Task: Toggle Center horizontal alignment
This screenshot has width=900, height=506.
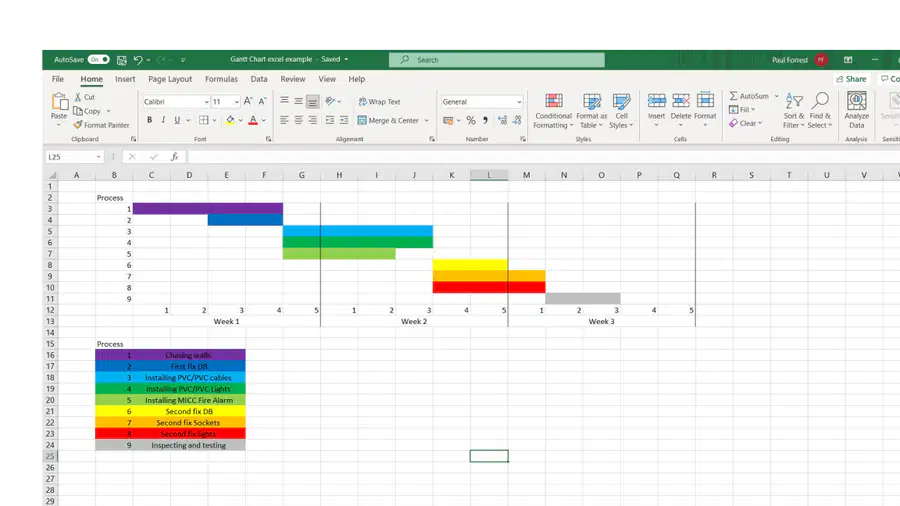Action: point(298,120)
